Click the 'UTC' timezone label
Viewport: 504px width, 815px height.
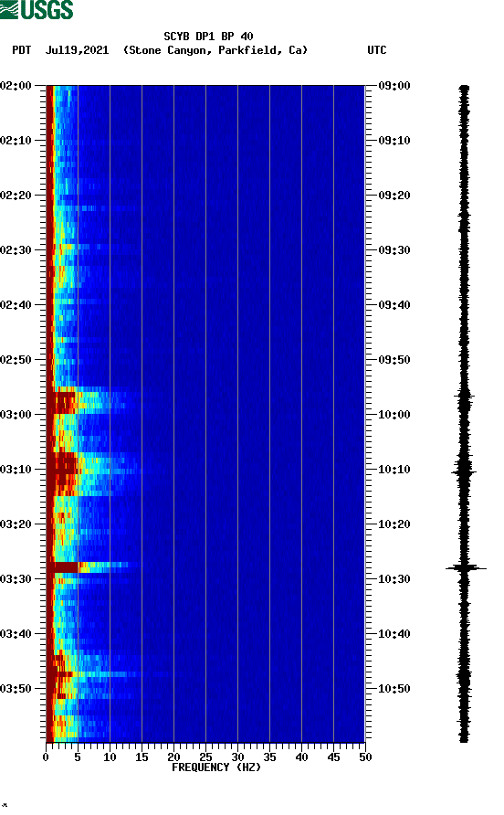point(377,50)
